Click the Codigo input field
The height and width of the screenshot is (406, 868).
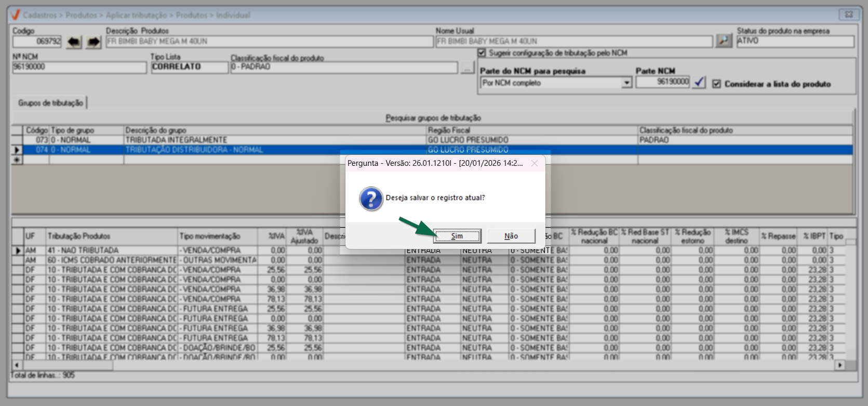[x=37, y=42]
